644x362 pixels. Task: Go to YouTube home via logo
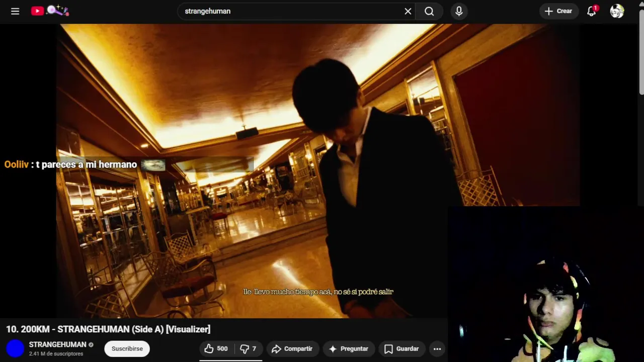(50, 11)
